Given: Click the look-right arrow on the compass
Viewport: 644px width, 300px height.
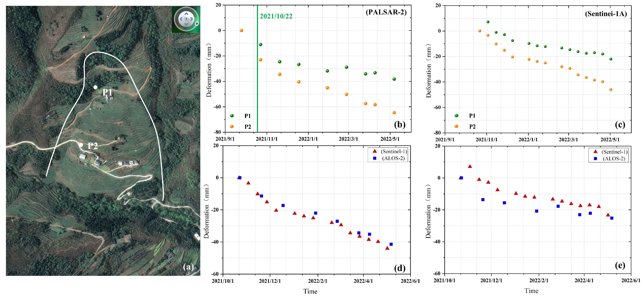Looking at the screenshot, I should pos(192,19).
